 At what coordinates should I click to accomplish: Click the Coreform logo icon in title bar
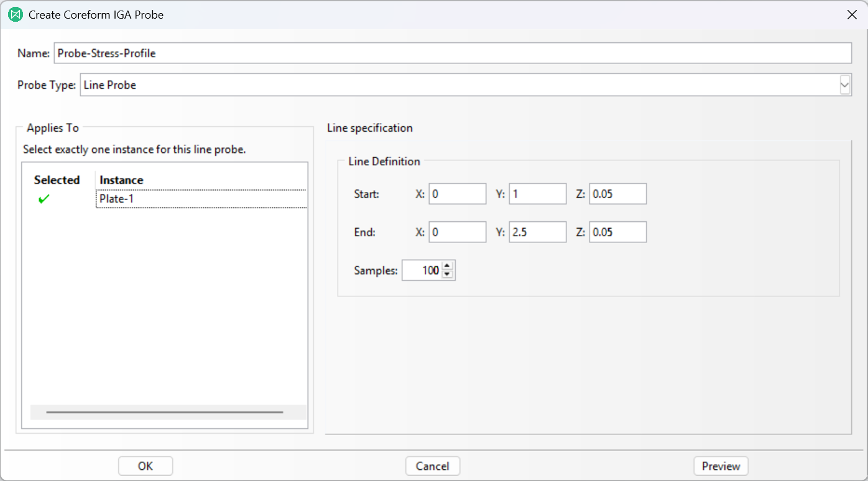pyautogui.click(x=16, y=14)
